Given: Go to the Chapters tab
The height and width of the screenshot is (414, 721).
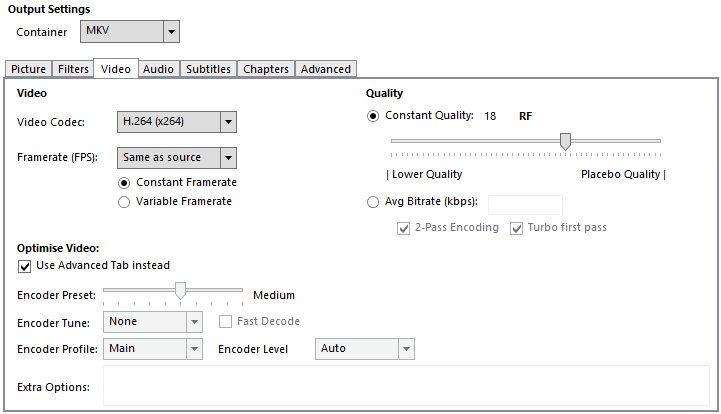Looking at the screenshot, I should (x=266, y=69).
